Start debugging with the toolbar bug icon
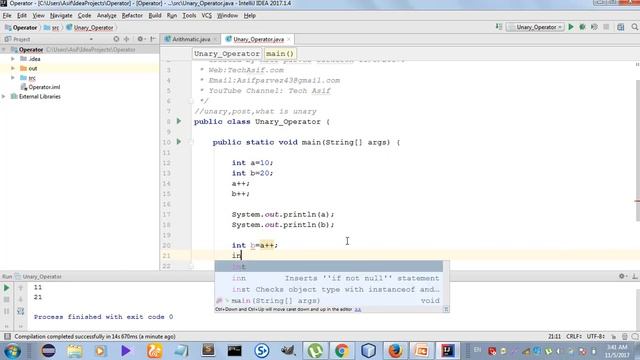Image resolution: width=640 pixels, height=360 pixels. pos(582,27)
